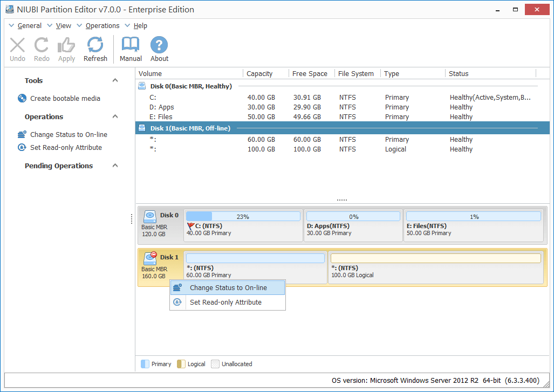Click context menu Change Status to On-line icon
The width and height of the screenshot is (554, 392).
(x=177, y=287)
